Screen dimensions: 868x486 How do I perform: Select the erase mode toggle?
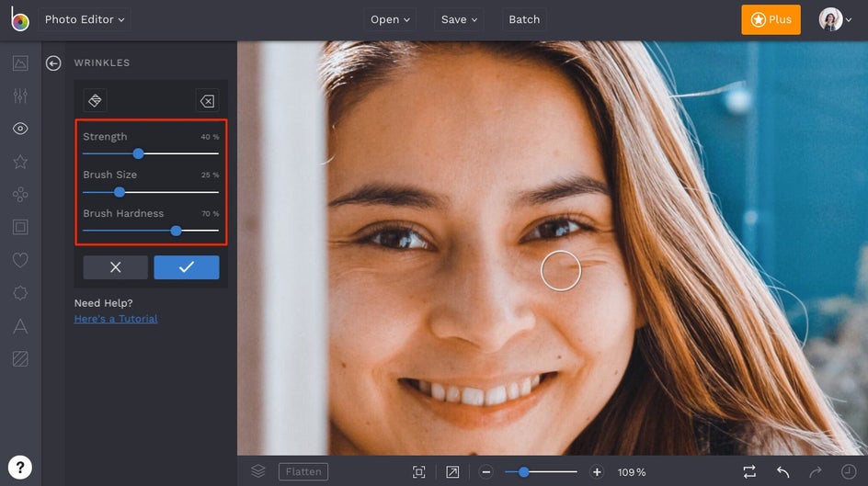(x=207, y=100)
